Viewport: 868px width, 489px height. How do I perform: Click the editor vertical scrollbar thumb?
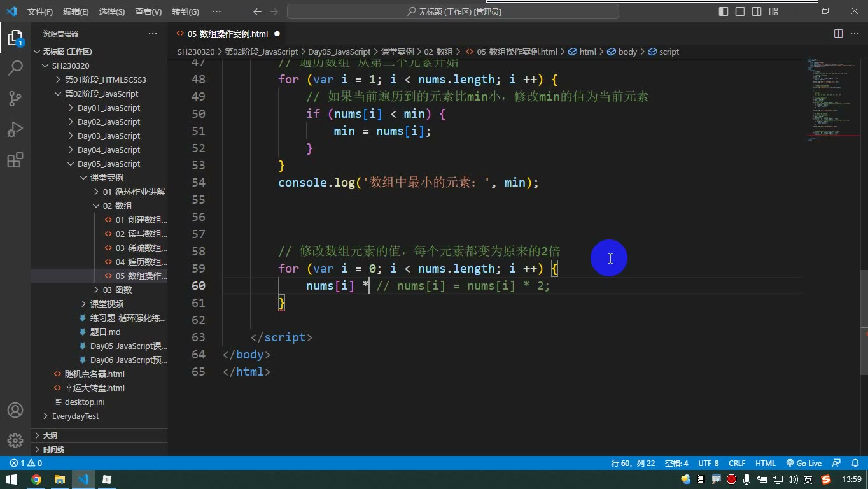[x=864, y=322]
